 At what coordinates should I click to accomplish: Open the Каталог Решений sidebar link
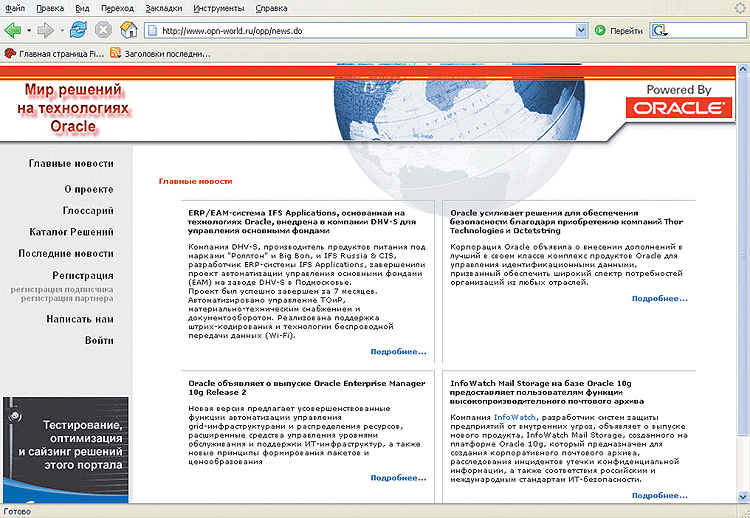71,232
